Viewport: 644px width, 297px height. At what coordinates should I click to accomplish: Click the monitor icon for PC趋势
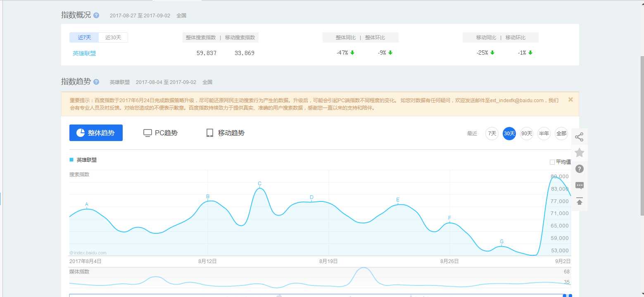(147, 133)
